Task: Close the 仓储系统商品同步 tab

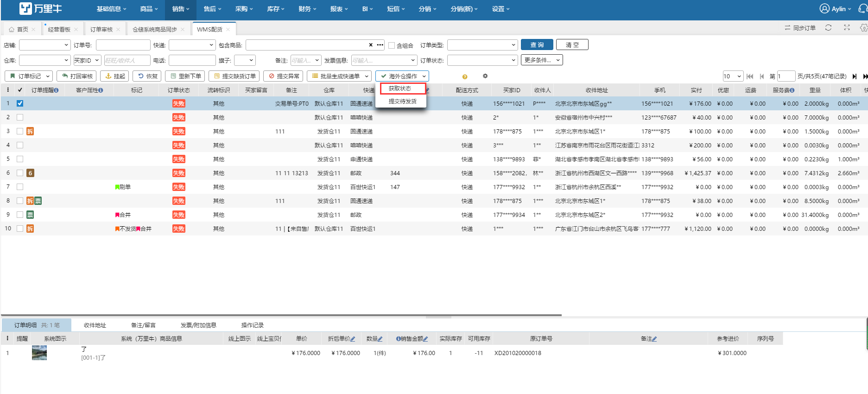Action: 183,29
